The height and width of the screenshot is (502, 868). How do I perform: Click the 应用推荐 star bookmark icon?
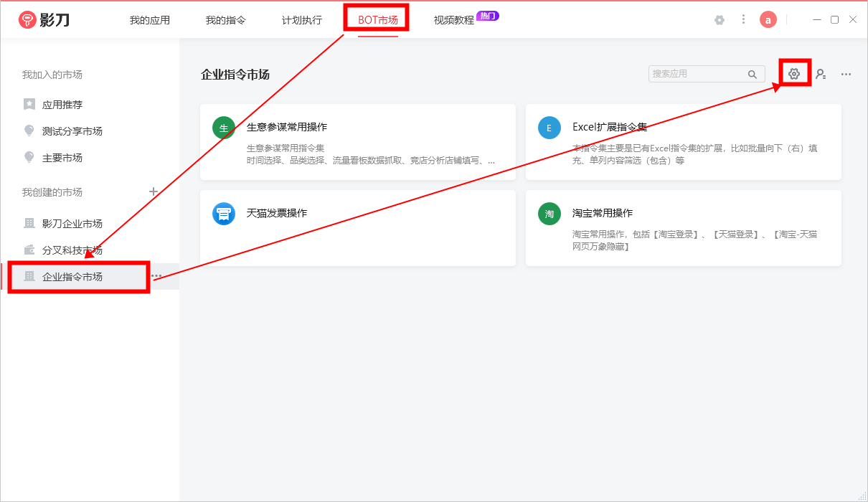(x=29, y=104)
